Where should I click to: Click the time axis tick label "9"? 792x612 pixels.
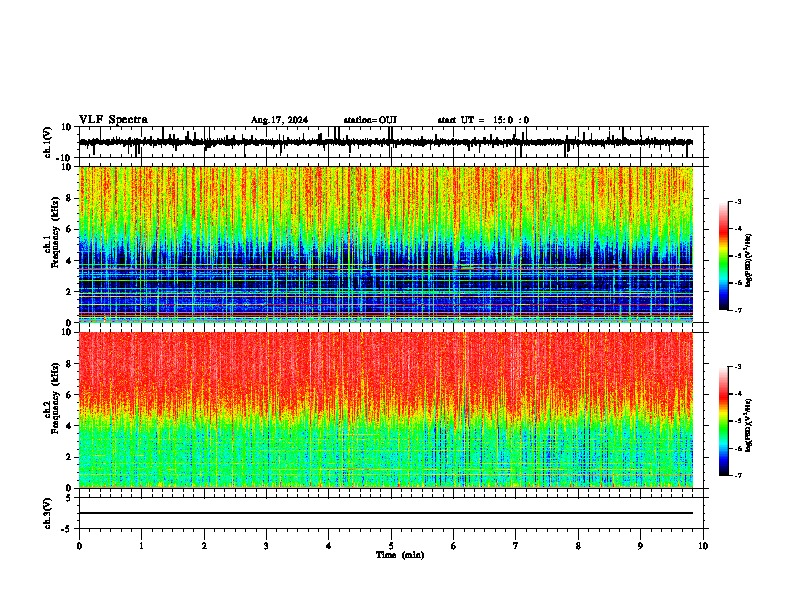pos(640,546)
